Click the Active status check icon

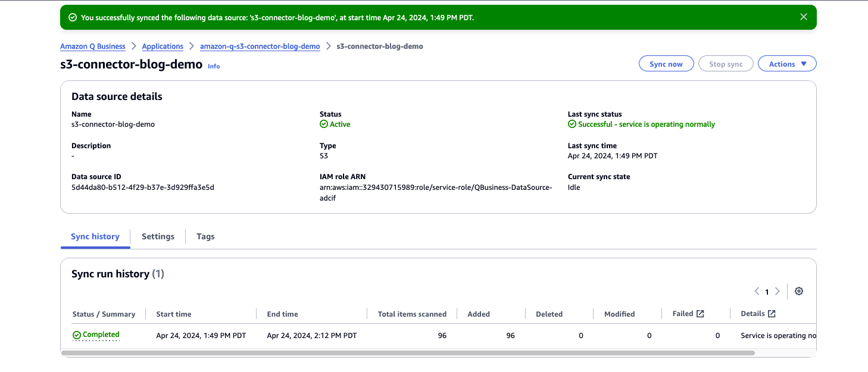tap(324, 124)
